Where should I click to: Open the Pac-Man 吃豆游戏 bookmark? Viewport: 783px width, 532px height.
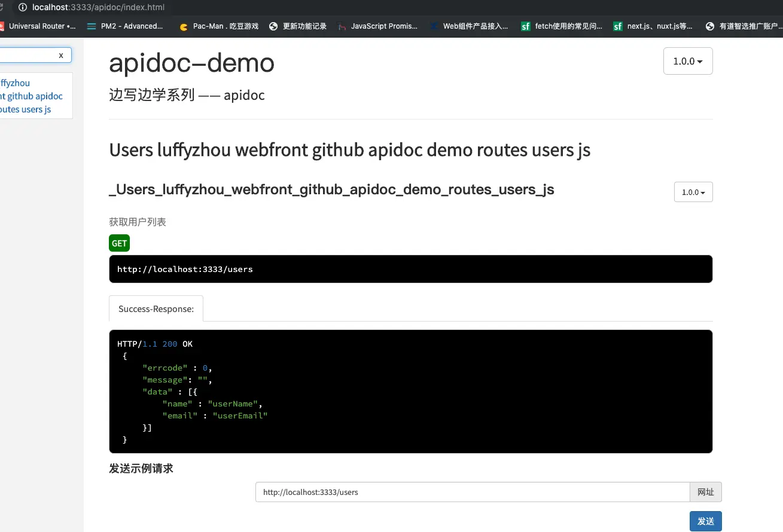(219, 26)
